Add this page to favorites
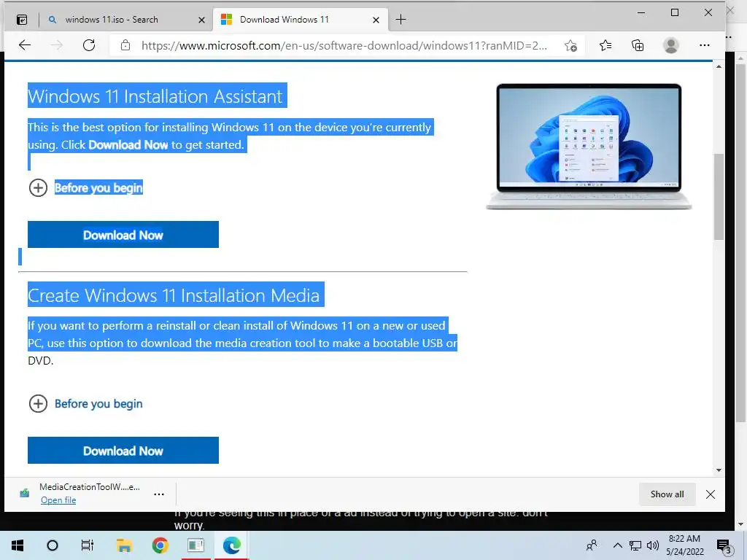 (570, 46)
